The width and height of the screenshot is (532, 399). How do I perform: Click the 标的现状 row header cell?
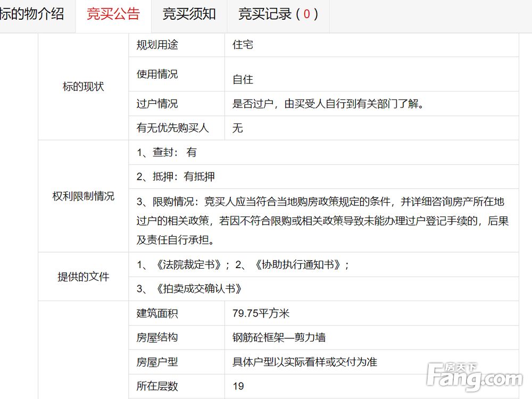pyautogui.click(x=83, y=87)
